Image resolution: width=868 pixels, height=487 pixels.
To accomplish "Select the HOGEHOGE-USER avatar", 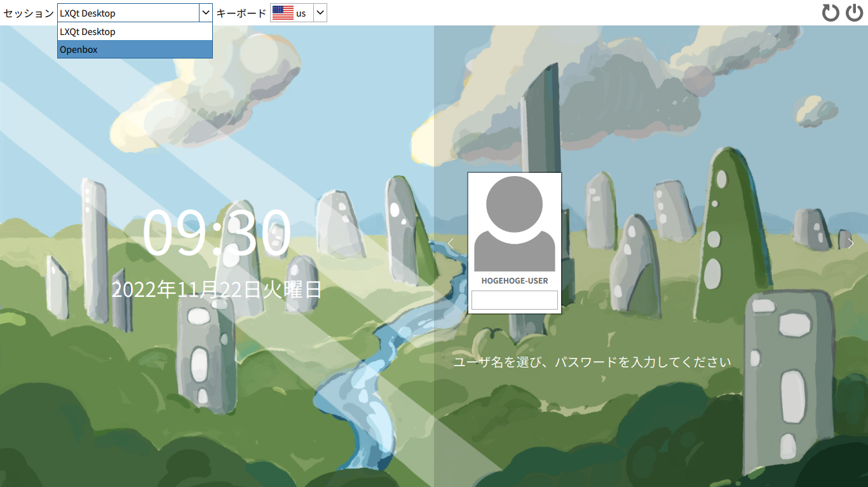I will 514,224.
